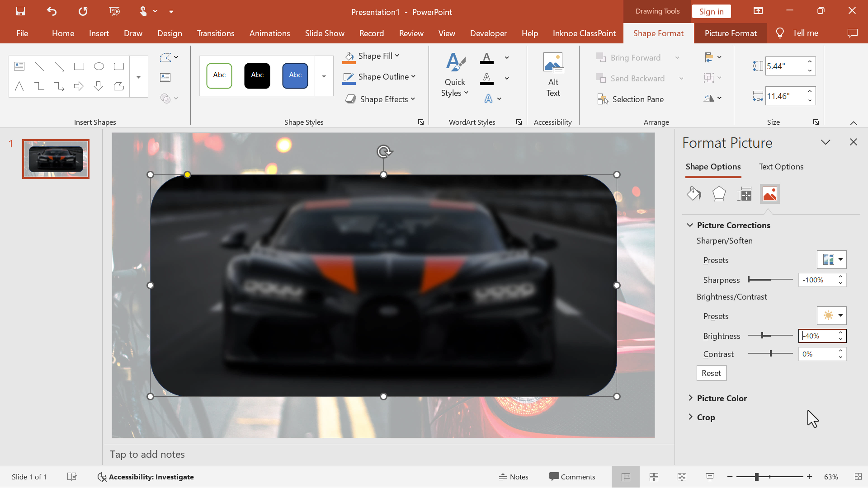Switch to Shape Options tab

click(x=713, y=166)
